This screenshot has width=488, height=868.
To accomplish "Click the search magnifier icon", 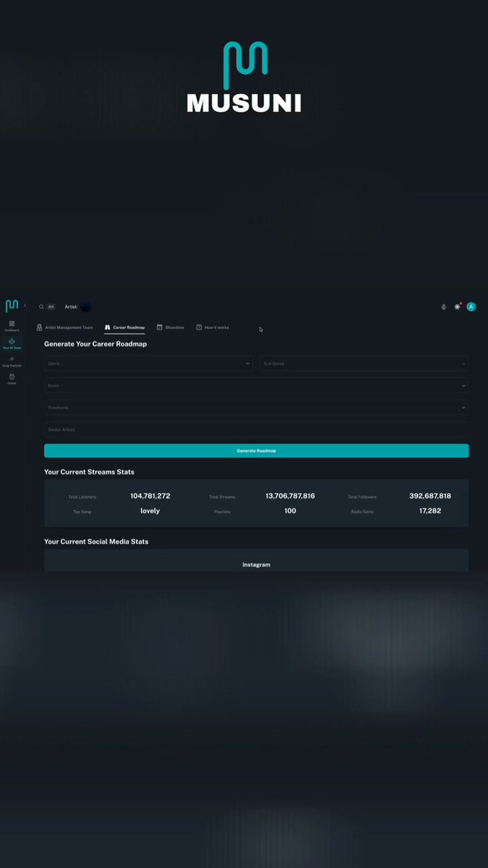I will tap(41, 307).
